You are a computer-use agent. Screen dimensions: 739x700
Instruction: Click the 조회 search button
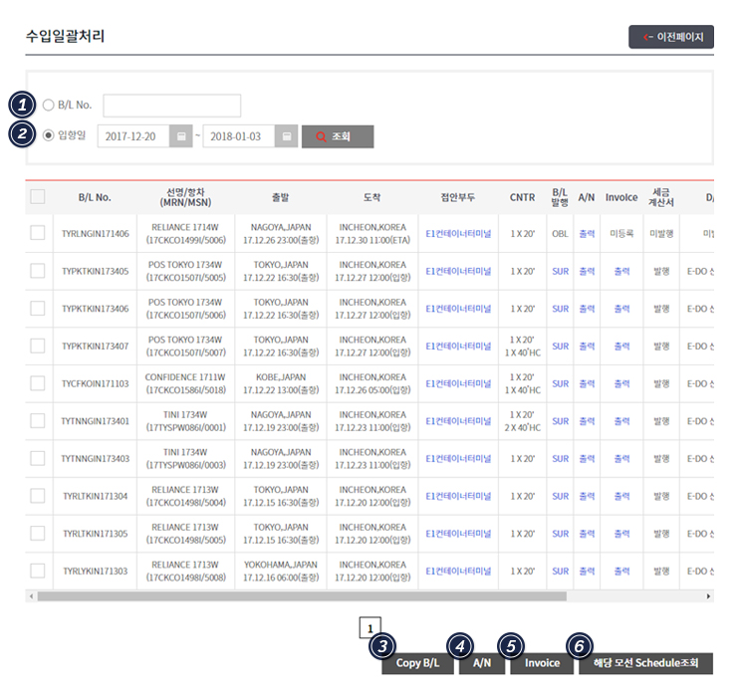[338, 136]
